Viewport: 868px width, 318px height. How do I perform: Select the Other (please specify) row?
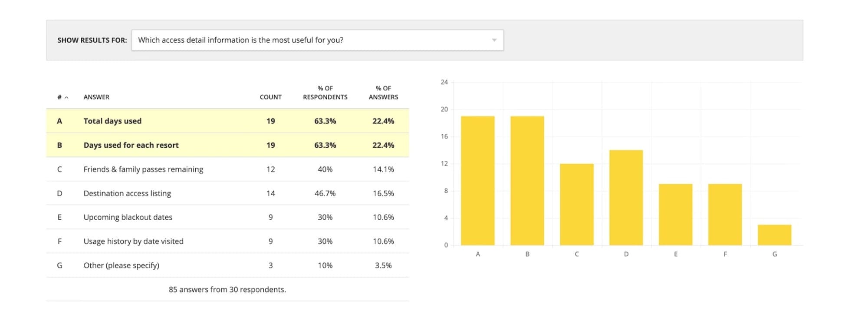[122, 265]
